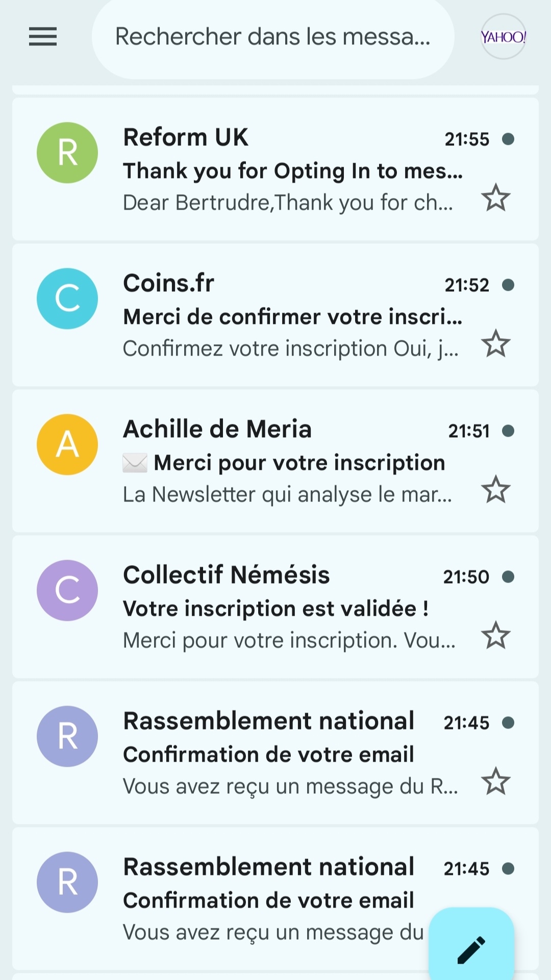Open 'Merci de confirmer votre inscri…' email
The height and width of the screenshot is (980, 551).
292,317
